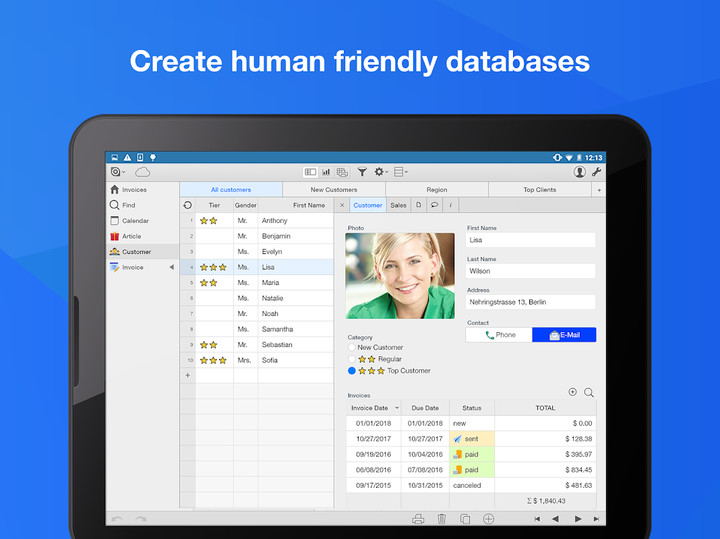Click the Address field with Nehringstrasse

[530, 302]
